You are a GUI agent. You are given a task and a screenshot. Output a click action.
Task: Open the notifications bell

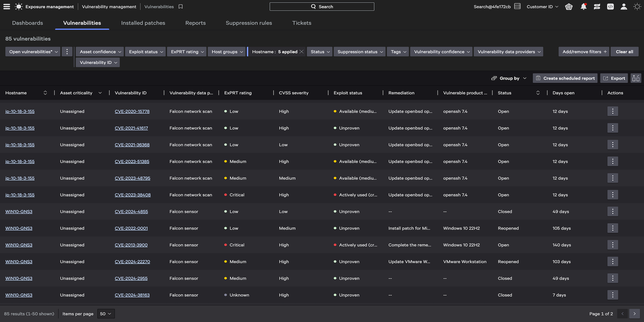coord(583,7)
